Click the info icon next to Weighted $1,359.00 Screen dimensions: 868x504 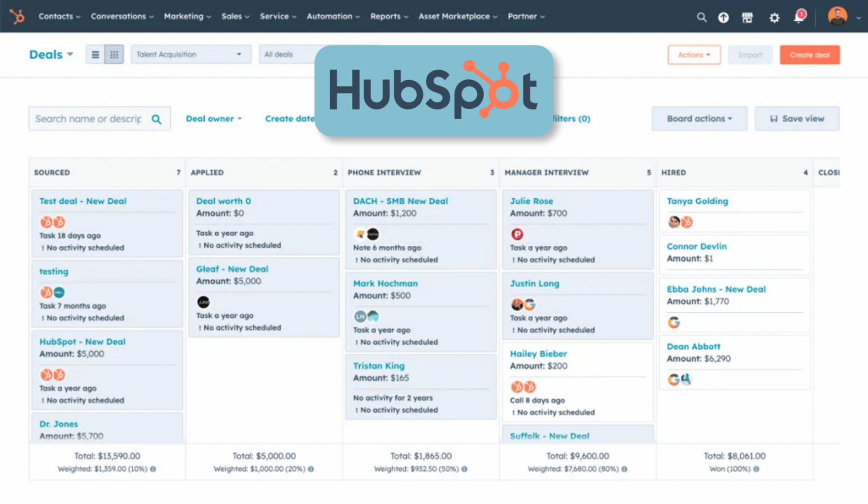[x=153, y=469]
